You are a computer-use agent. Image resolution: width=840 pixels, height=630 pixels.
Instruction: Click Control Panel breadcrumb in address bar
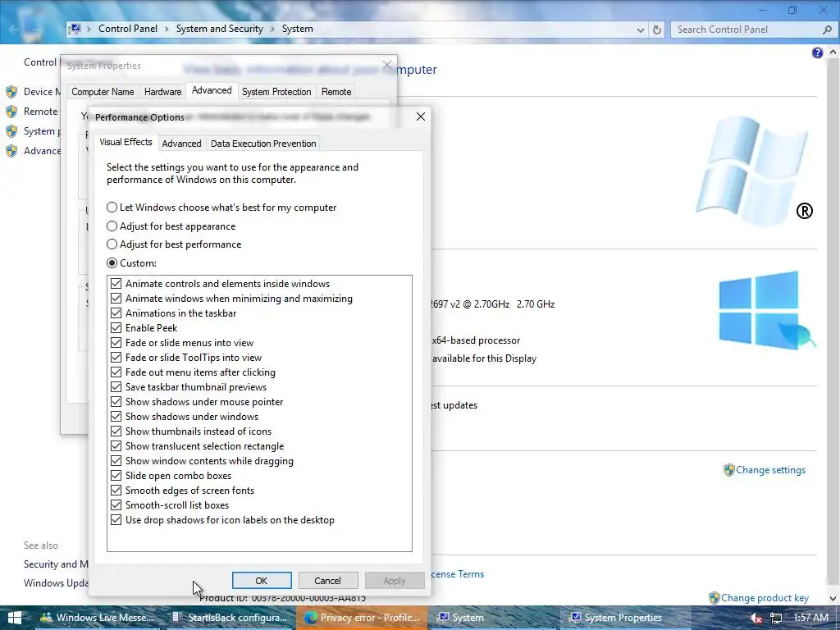(128, 29)
